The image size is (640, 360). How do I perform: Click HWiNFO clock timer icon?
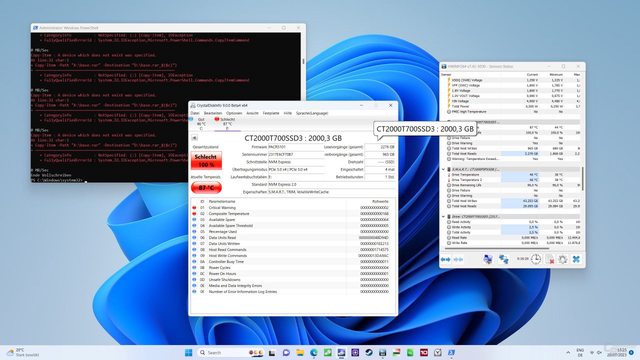[536, 259]
